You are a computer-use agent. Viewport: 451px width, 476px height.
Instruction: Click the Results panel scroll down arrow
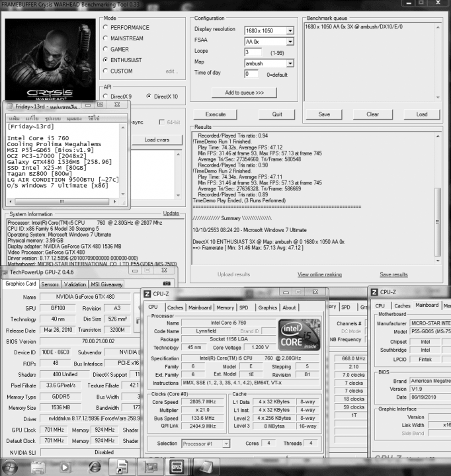click(438, 260)
